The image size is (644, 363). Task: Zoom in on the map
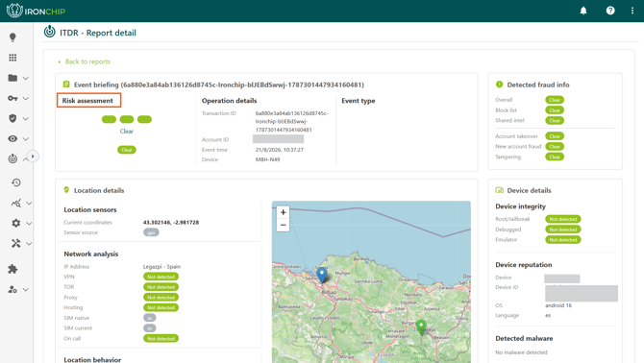click(x=283, y=212)
